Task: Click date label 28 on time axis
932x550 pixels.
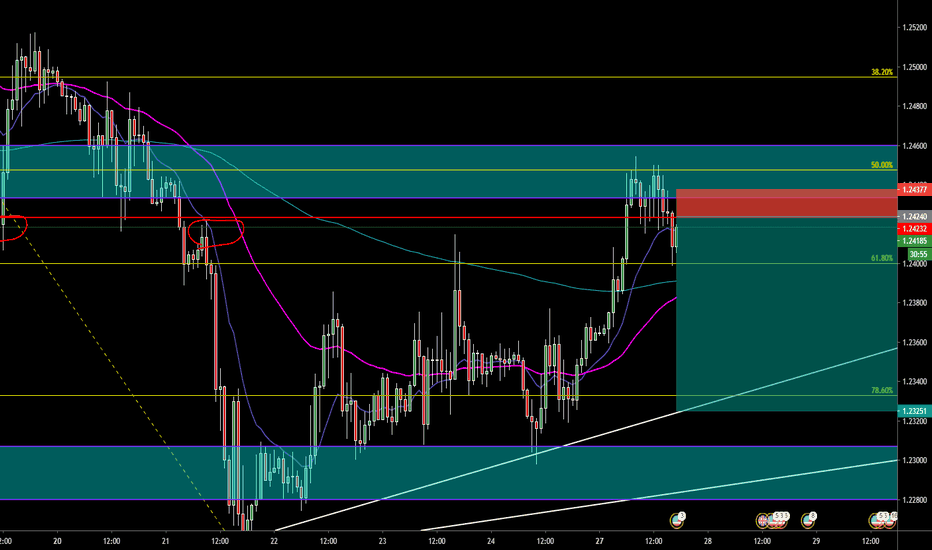Action: pyautogui.click(x=708, y=541)
